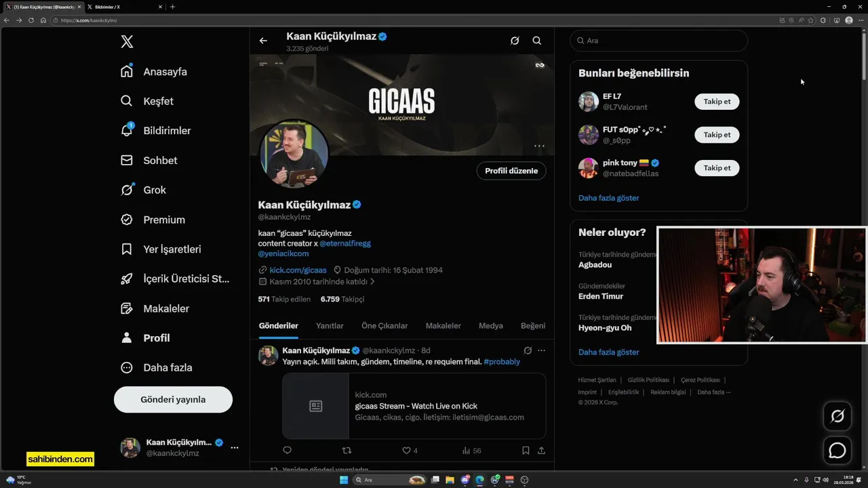The image size is (868, 488).
Task: Click Profili düzenle button
Action: pos(511,171)
